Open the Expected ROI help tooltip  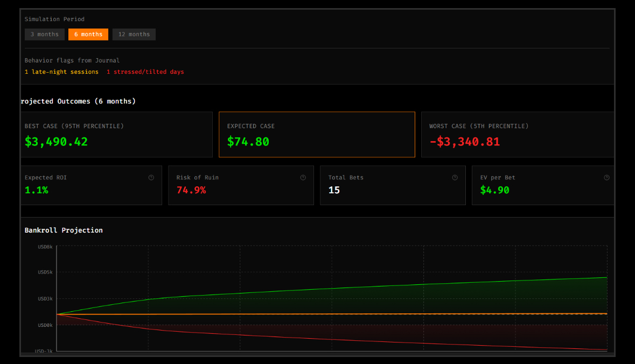(x=151, y=177)
